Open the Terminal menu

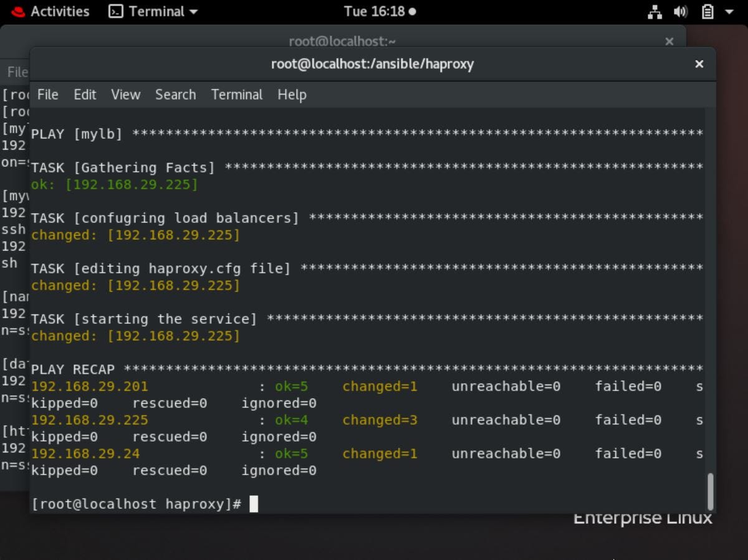pos(237,95)
